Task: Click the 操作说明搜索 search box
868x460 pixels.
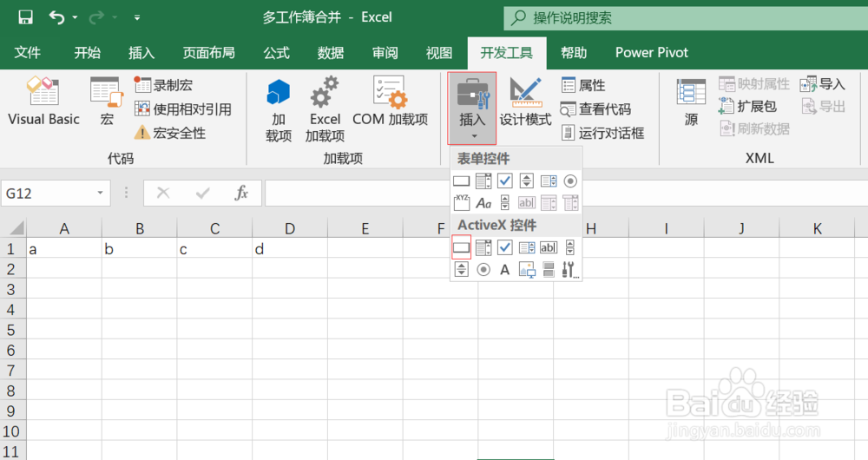Action: (x=686, y=17)
